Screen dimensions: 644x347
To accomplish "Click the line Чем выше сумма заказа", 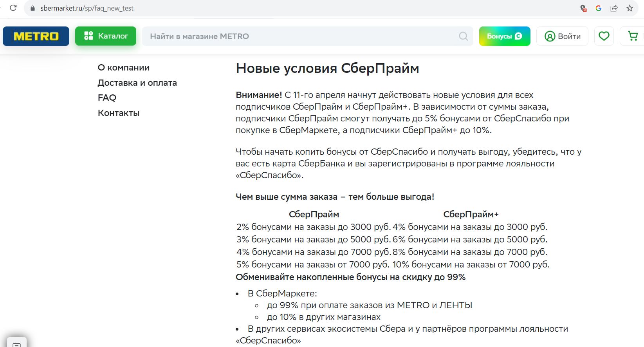I will point(335,197).
